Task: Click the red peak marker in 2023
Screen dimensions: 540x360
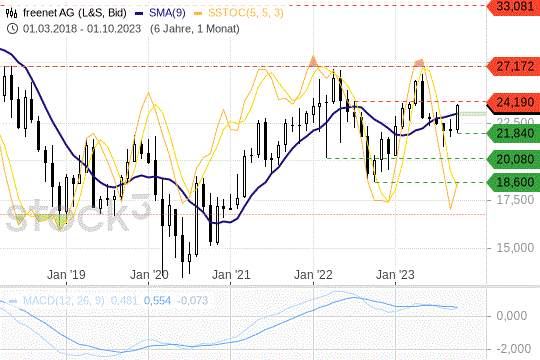Action: click(419, 63)
